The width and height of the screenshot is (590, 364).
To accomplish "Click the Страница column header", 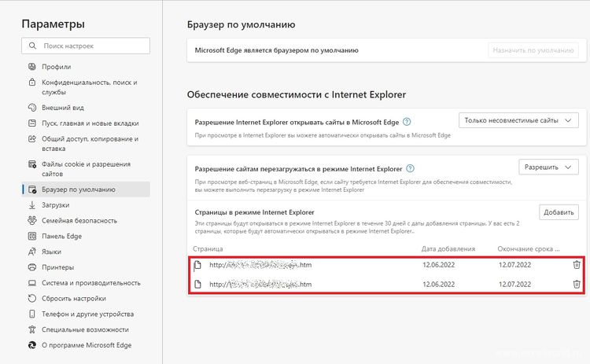I will pos(208,248).
